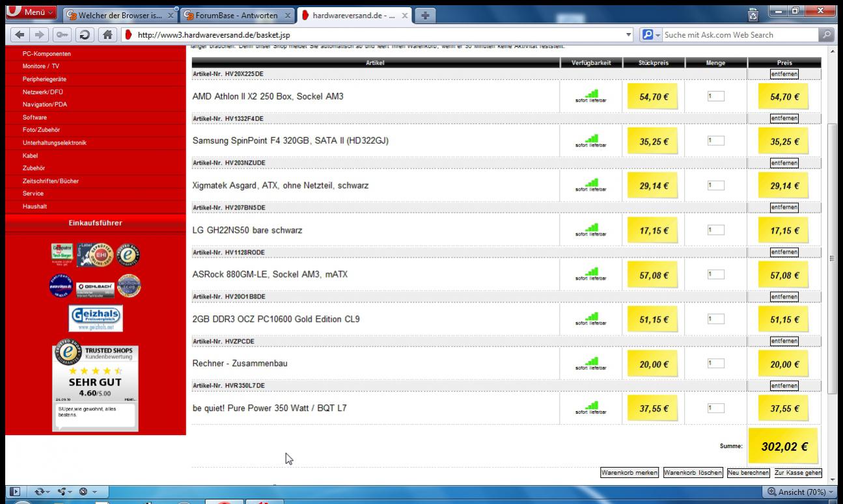
Task: Remove Xigmatek Asgard case item
Action: (x=784, y=163)
